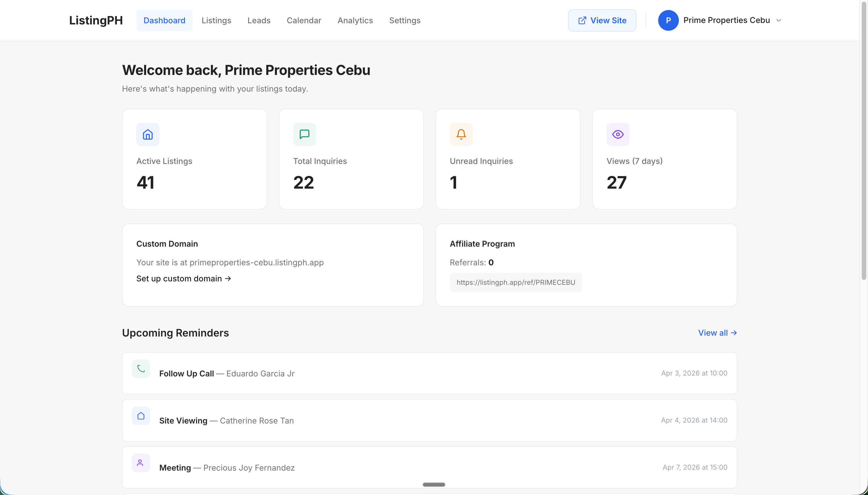Image resolution: width=868 pixels, height=495 pixels.
Task: Click View all reminders link
Action: (x=717, y=333)
